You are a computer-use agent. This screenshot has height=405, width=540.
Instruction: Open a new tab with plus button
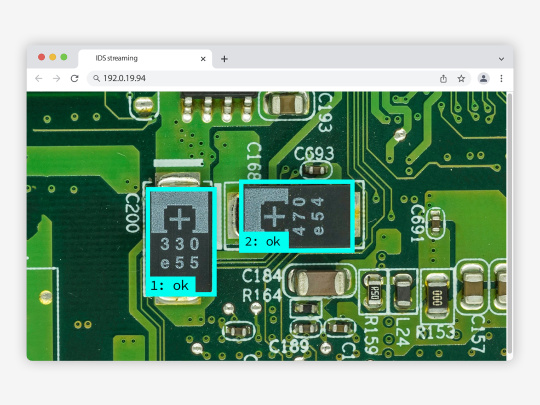[x=224, y=59]
